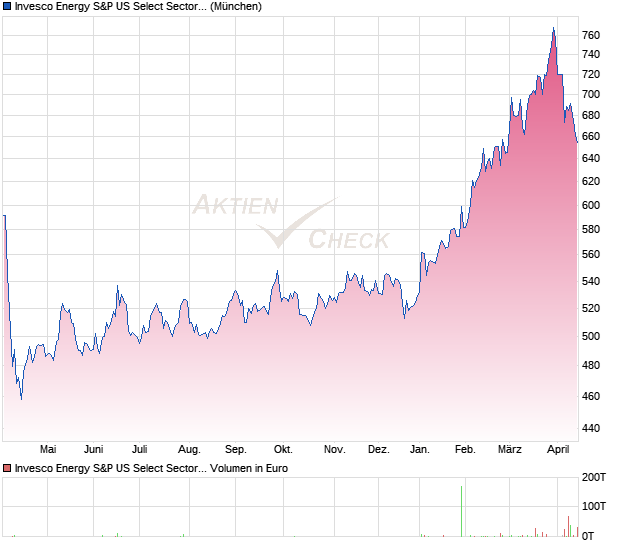Click the 620 price axis value

coord(591,181)
